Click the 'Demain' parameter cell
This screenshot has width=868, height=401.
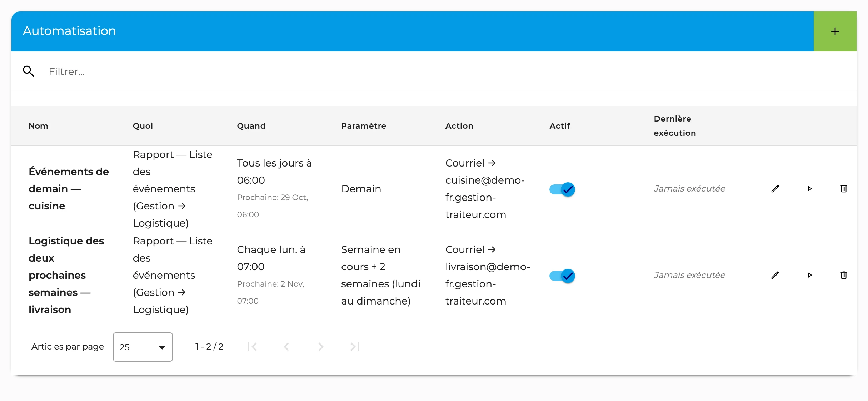361,189
